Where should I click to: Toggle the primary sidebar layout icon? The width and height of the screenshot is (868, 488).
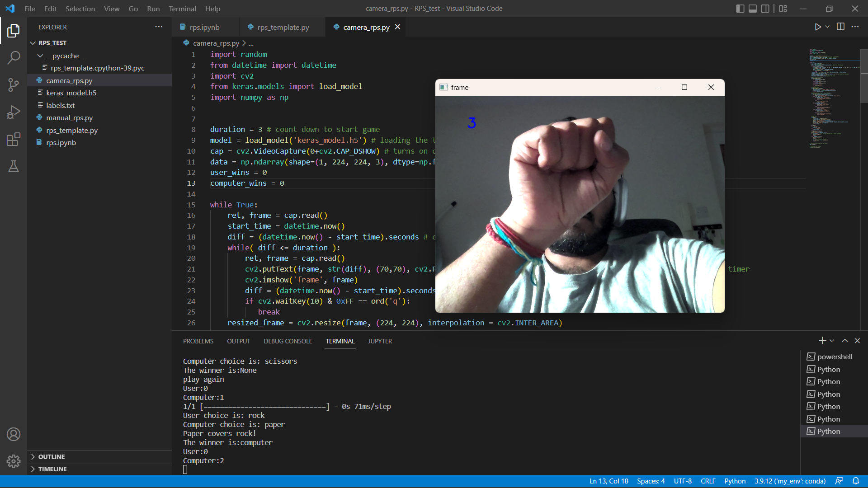point(740,9)
